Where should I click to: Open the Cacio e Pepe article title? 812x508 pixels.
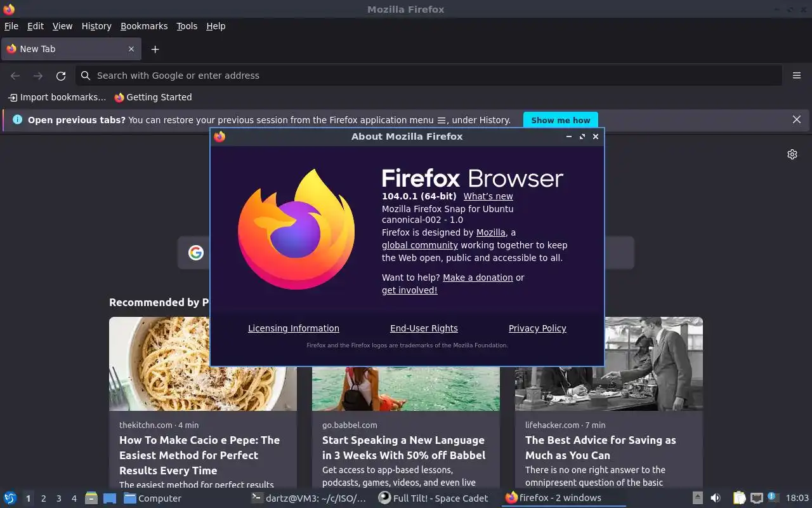(199, 455)
